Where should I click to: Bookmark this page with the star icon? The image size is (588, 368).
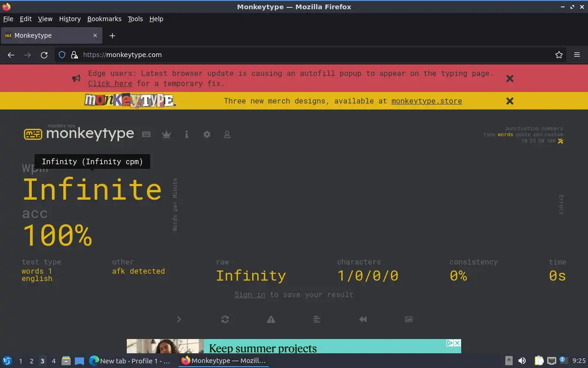pyautogui.click(x=559, y=55)
